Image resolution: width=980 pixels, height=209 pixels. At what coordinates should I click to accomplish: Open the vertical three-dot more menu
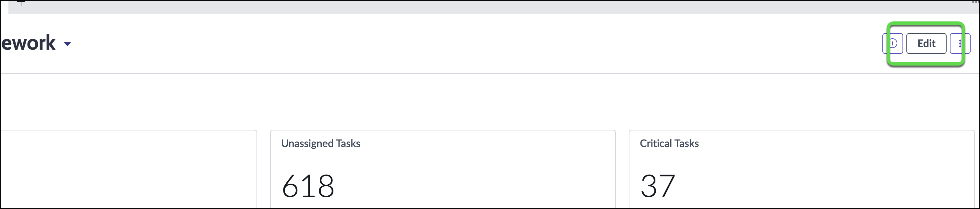[960, 43]
